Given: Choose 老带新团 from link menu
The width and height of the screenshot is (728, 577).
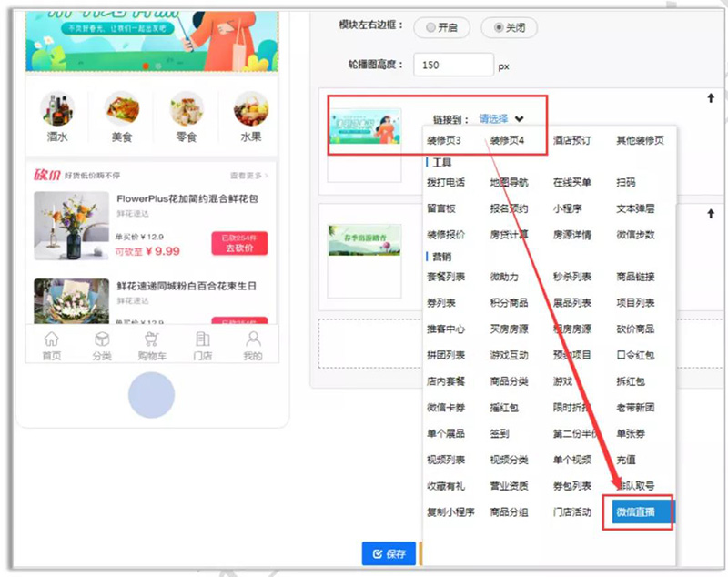Looking at the screenshot, I should [x=635, y=408].
